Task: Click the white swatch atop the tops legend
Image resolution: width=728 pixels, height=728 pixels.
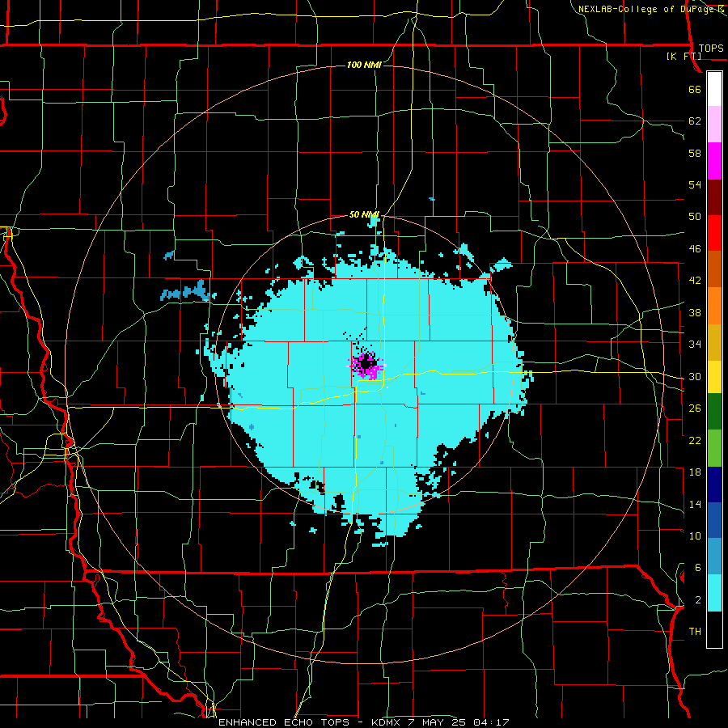Action: click(714, 89)
